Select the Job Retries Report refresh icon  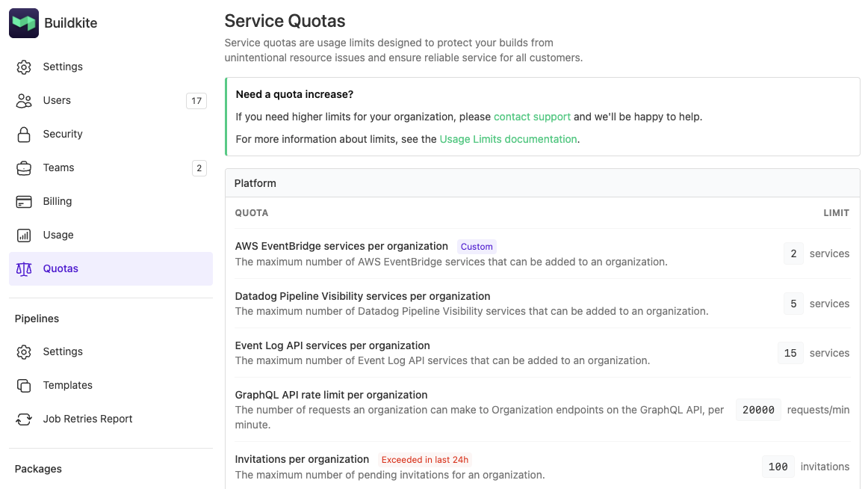click(25, 419)
